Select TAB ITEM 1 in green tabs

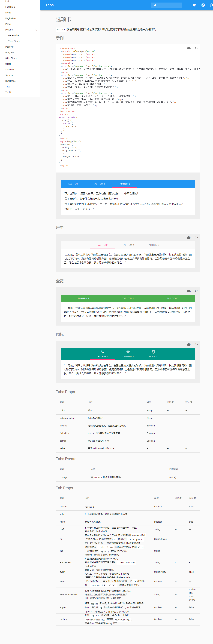tap(83, 299)
